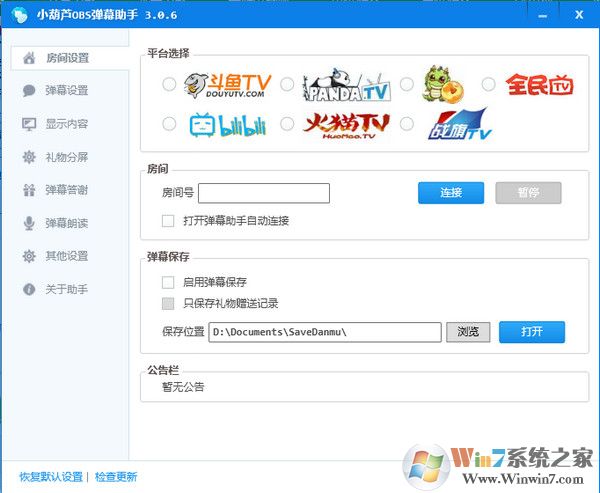This screenshot has width=600, height=493.
Task: Click the gift box icon beside 弹幕答谢
Action: point(29,190)
